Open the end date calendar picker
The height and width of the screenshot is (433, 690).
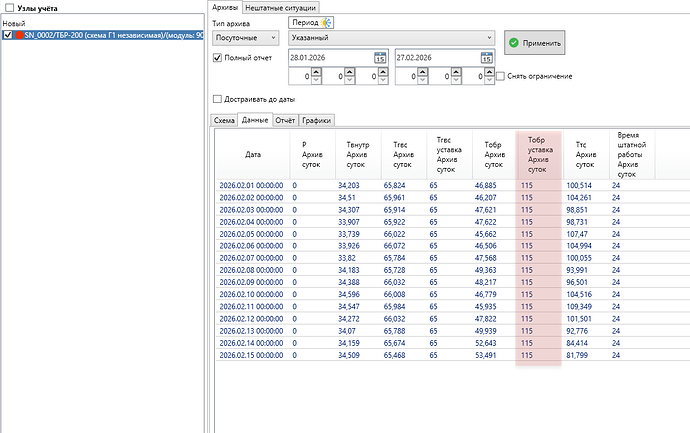coord(487,58)
